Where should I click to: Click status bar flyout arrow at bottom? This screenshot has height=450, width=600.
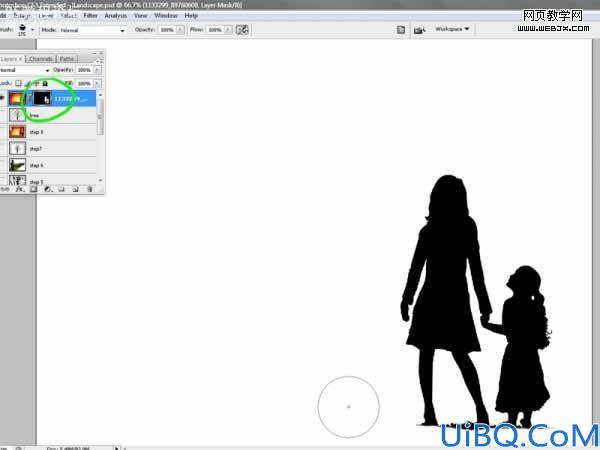(x=117, y=447)
